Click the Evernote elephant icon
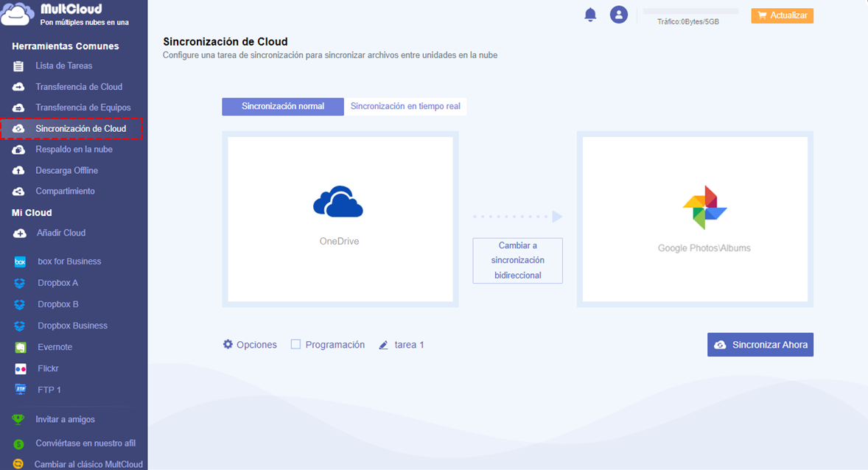 click(20, 347)
